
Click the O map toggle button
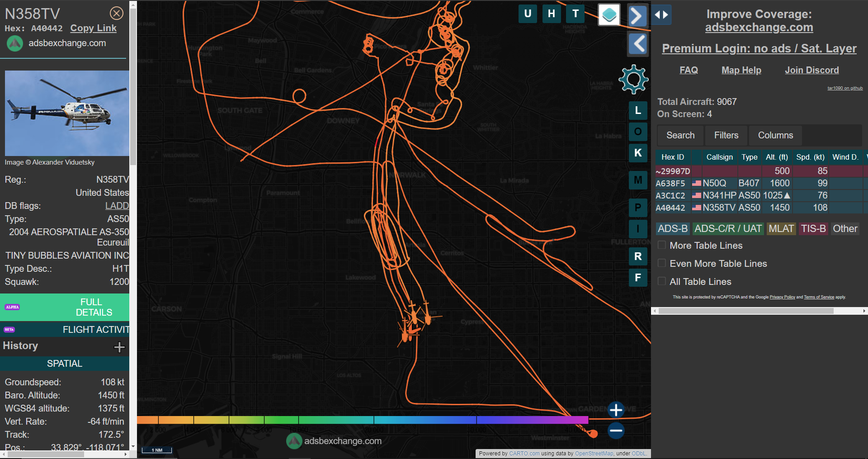point(638,132)
